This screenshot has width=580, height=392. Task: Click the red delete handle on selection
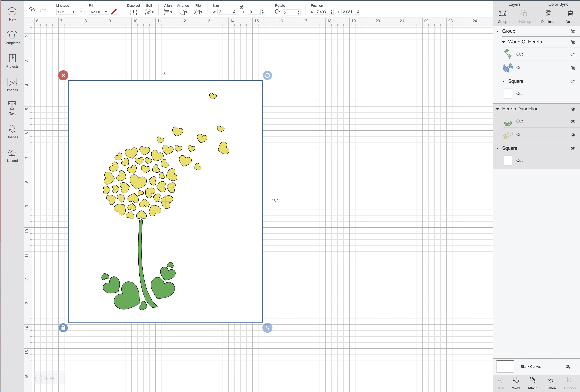point(63,75)
